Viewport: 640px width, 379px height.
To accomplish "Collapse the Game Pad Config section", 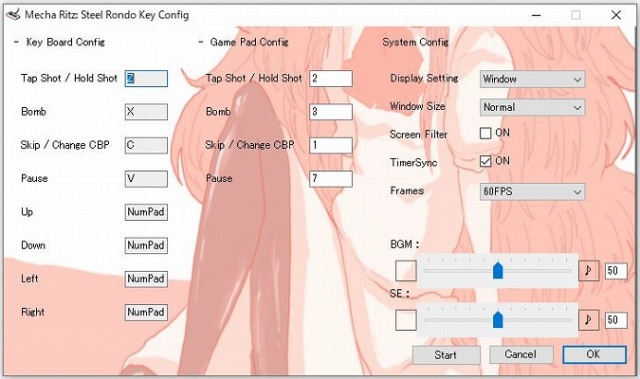I will coord(200,42).
